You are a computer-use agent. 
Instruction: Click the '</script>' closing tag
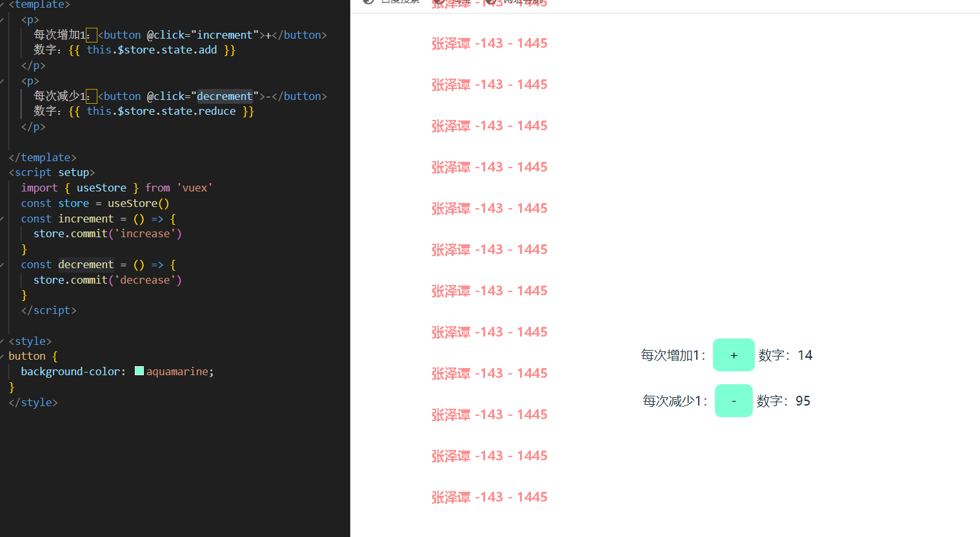(48, 310)
